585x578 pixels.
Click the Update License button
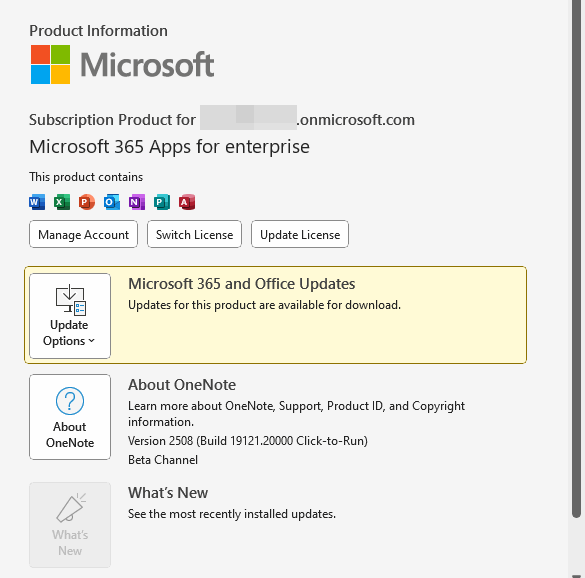tap(300, 234)
